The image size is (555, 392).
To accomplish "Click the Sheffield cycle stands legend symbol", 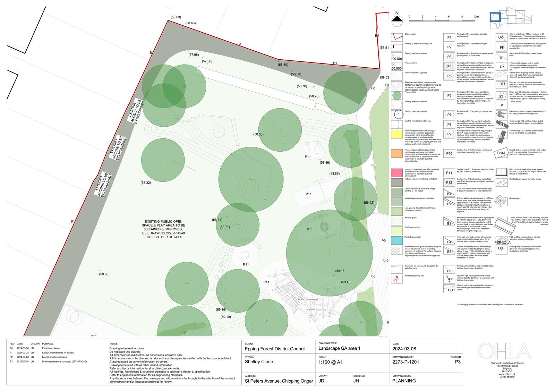I will 501,182.
